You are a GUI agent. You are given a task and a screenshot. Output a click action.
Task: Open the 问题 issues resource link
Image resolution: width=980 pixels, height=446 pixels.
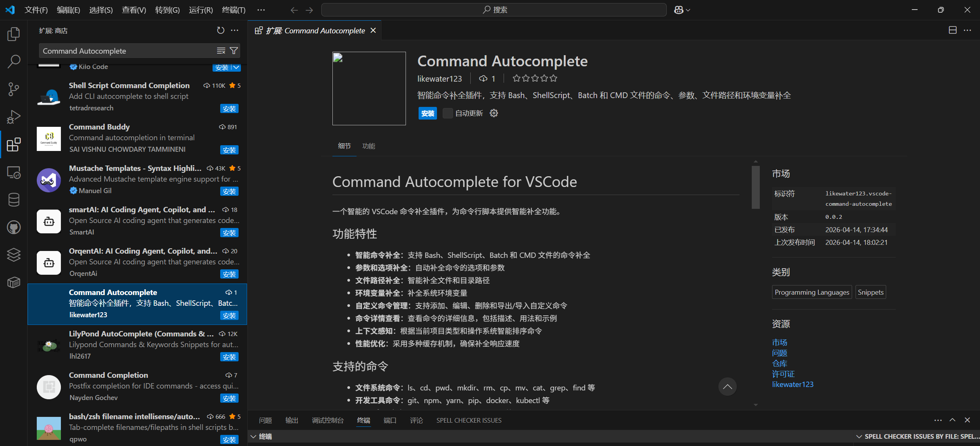point(780,353)
